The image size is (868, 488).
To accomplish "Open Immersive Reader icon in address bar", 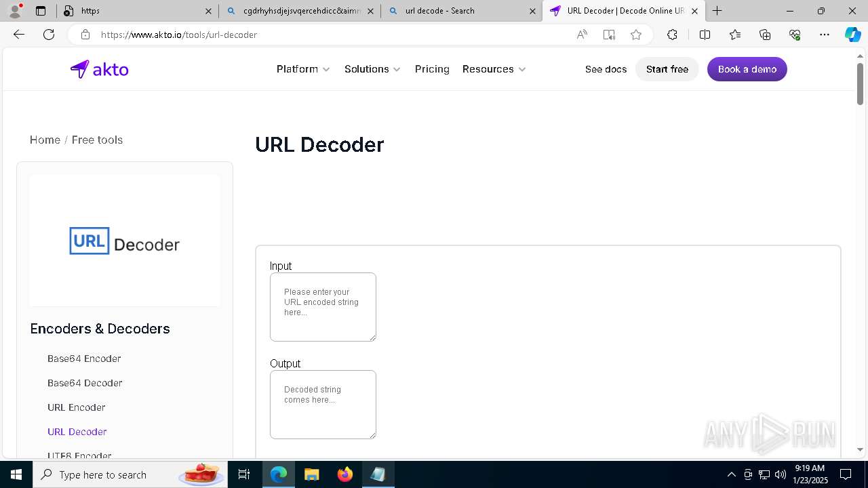I will [609, 35].
